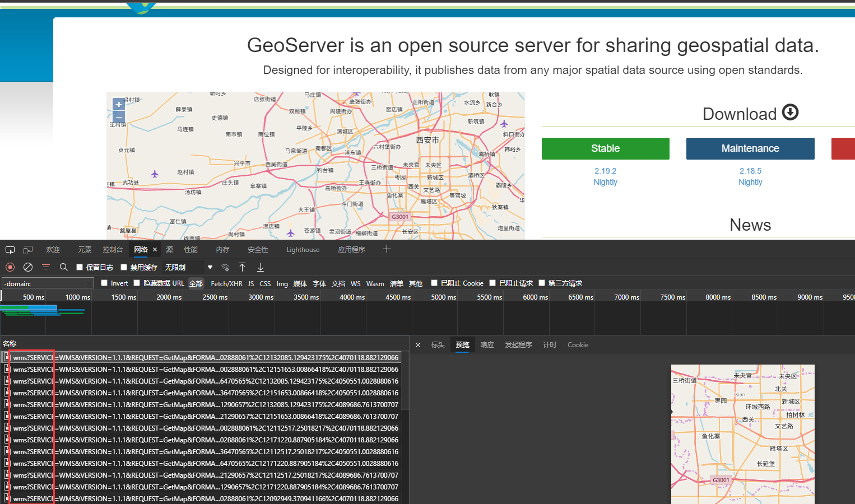Filter requests by Fetch/XHR
The width and height of the screenshot is (855, 504).
pyautogui.click(x=226, y=284)
